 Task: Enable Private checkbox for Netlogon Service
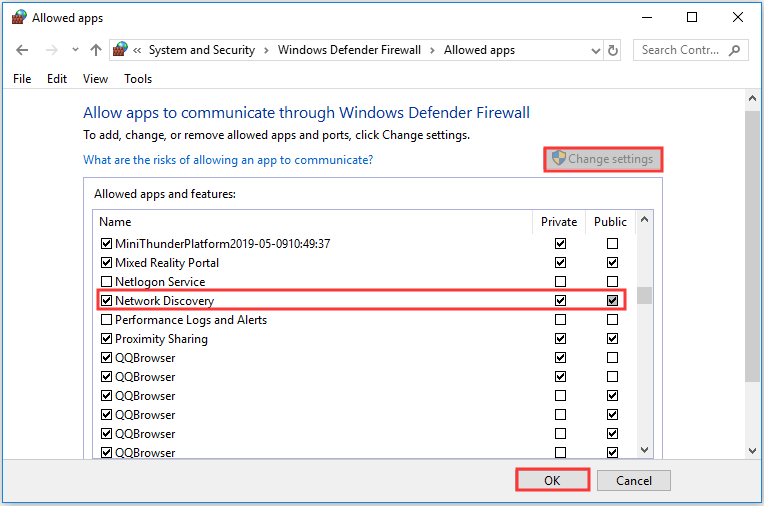(x=560, y=281)
